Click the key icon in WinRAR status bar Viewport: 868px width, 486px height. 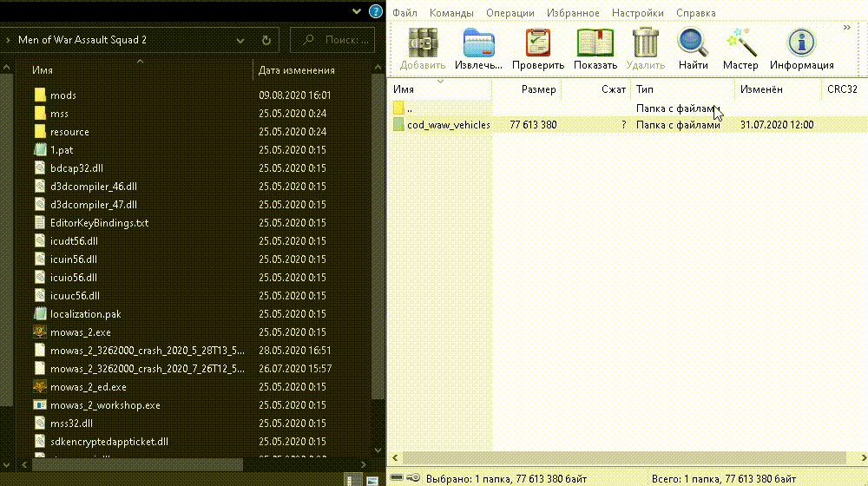point(413,477)
